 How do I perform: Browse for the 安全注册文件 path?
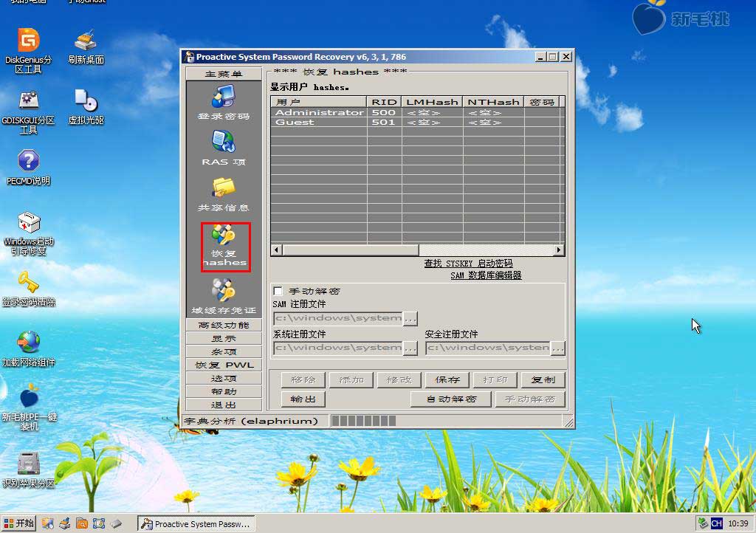coord(558,348)
